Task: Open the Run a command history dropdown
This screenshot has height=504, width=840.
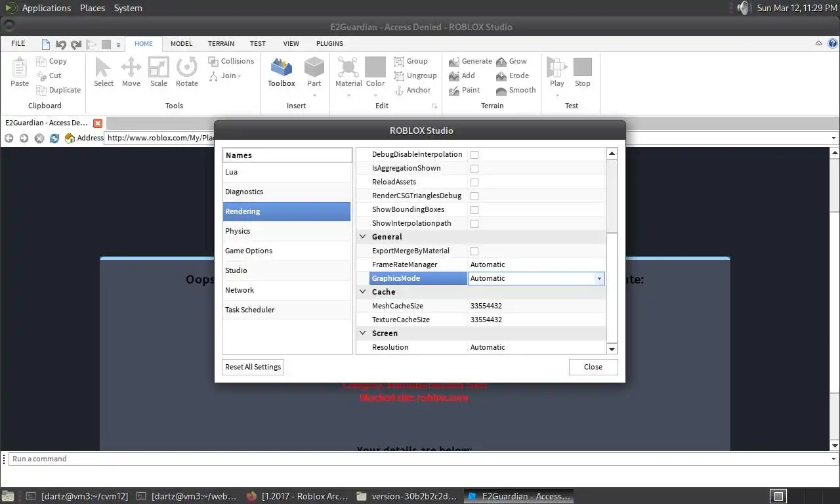Action: point(834,459)
